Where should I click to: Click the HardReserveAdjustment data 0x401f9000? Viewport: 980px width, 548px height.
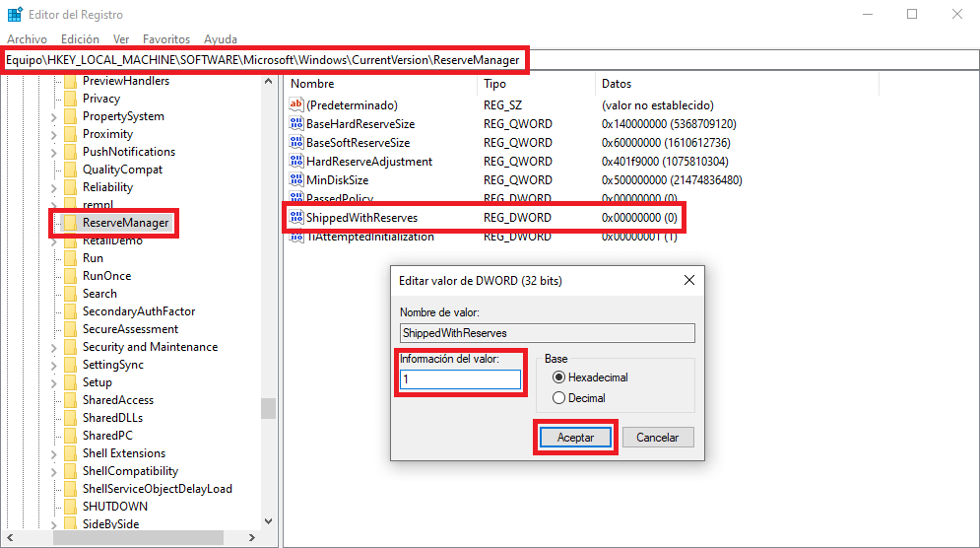coord(665,162)
